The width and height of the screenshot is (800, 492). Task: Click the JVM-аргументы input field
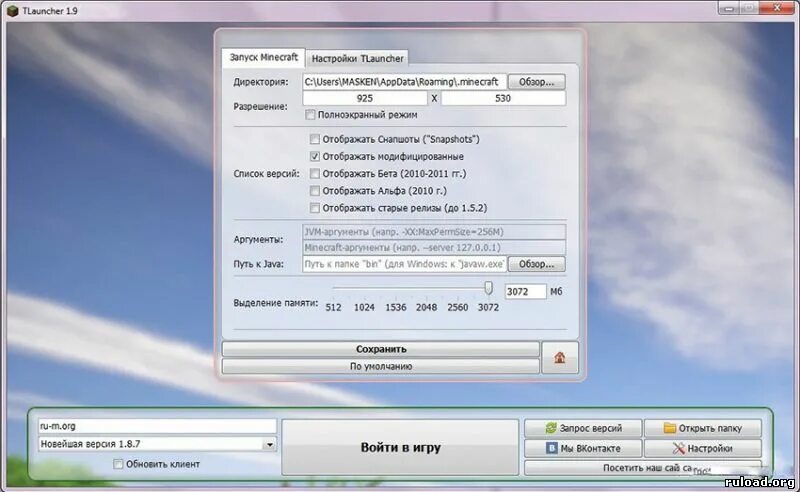click(x=434, y=232)
